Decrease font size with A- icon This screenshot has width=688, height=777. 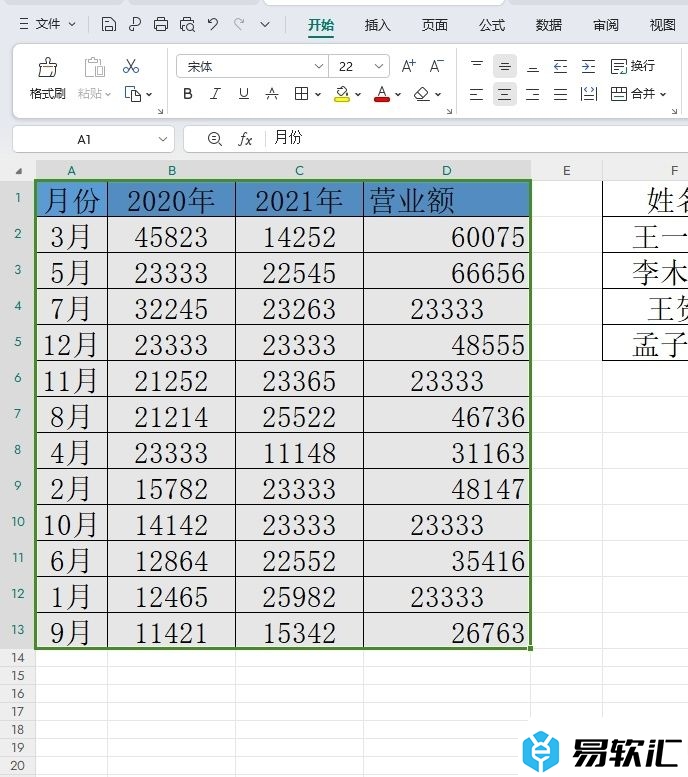pos(436,66)
